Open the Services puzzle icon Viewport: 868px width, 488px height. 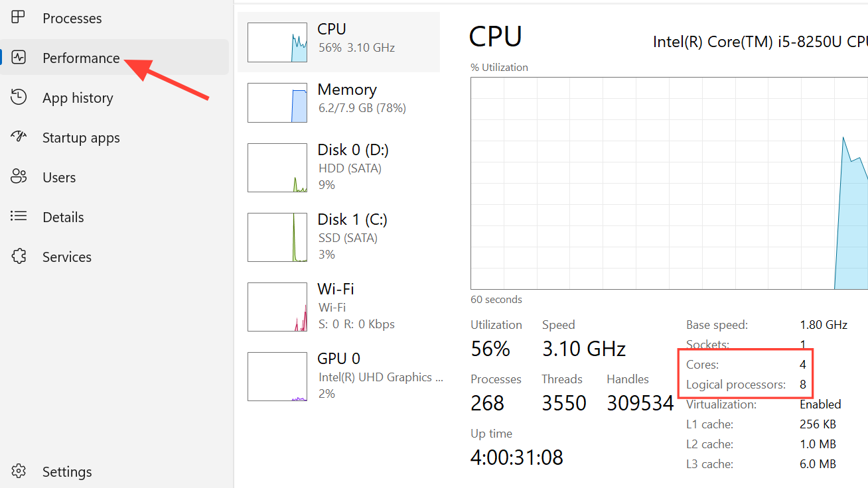coord(19,257)
